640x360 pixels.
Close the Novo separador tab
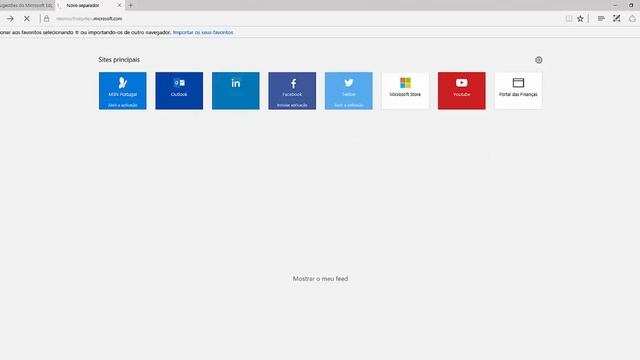pyautogui.click(x=120, y=5)
